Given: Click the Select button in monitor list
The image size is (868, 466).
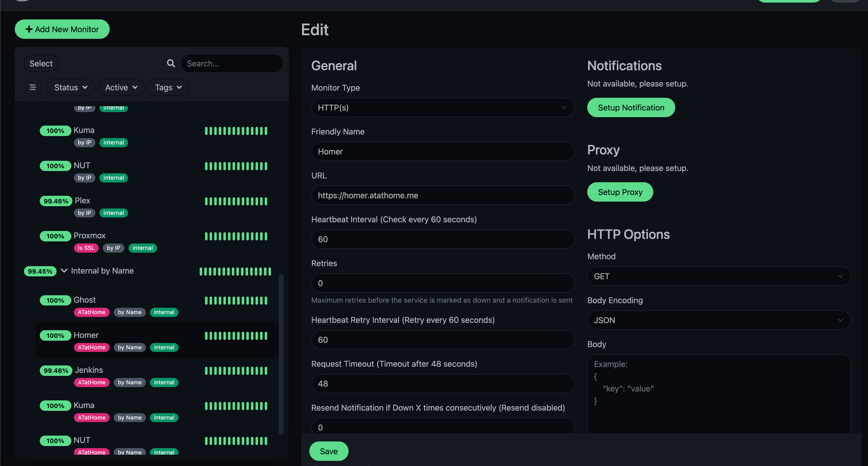Looking at the screenshot, I should click(41, 63).
